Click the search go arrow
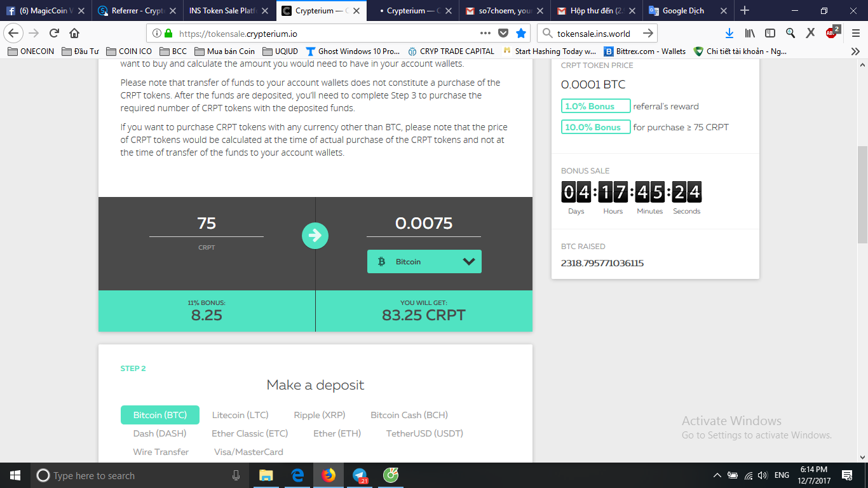This screenshot has height=488, width=868. pyautogui.click(x=648, y=34)
